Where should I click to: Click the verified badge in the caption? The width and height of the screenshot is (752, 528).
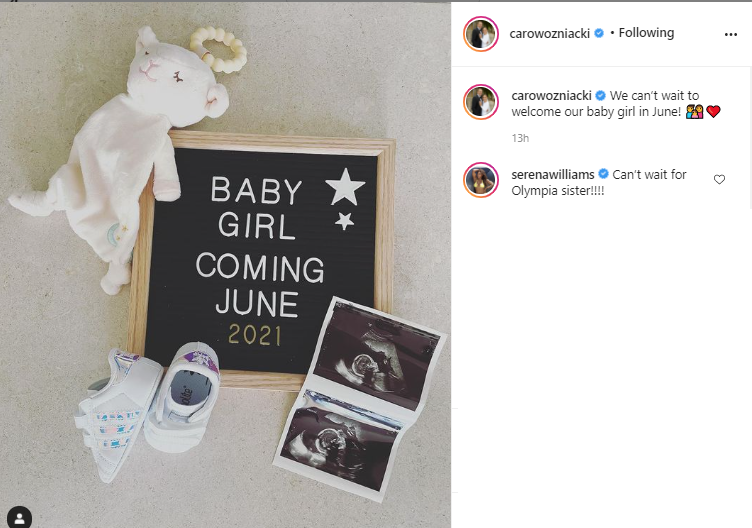pos(600,95)
